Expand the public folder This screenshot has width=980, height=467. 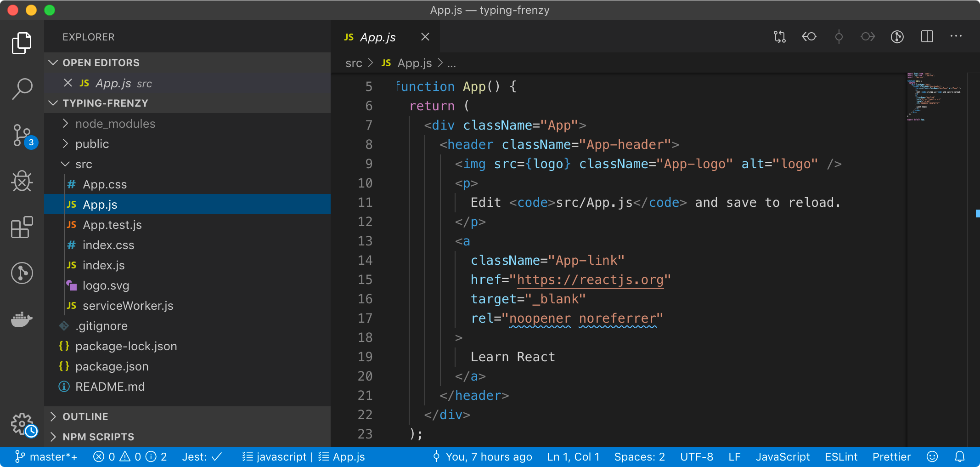(187, 143)
